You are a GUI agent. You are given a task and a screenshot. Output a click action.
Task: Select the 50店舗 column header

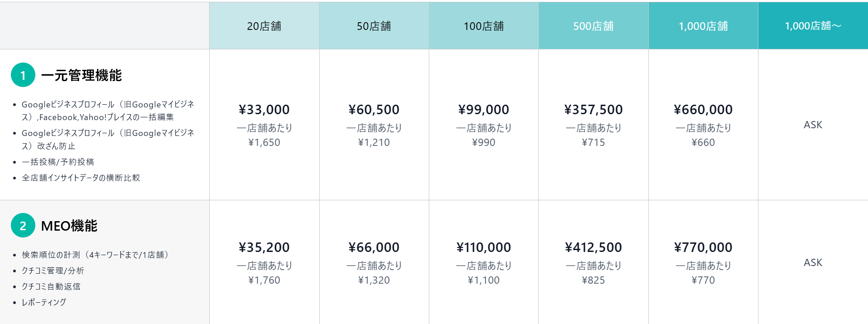tap(374, 26)
